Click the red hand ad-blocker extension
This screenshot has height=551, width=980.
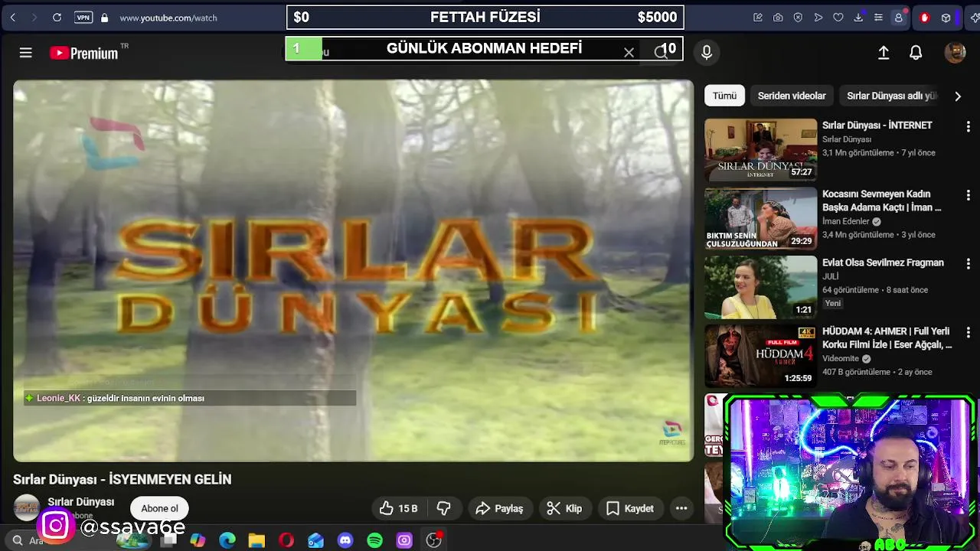pos(924,18)
